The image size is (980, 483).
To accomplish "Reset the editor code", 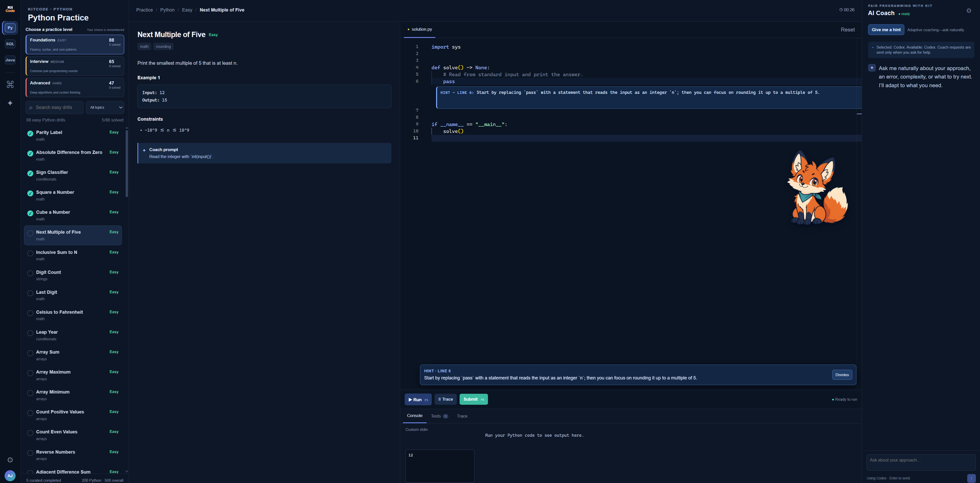I will (848, 30).
